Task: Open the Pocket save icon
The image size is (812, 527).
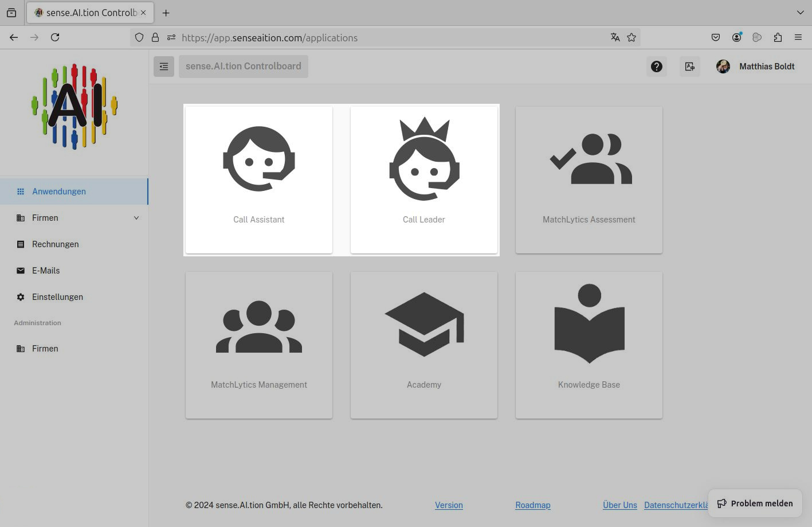Action: point(716,37)
